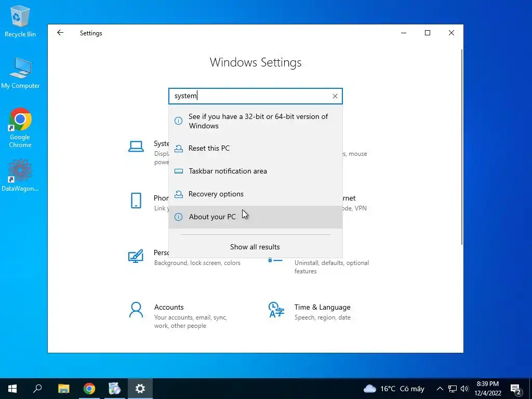532x399 pixels.
Task: Select Google Chrome desktop shortcut
Action: 20,128
